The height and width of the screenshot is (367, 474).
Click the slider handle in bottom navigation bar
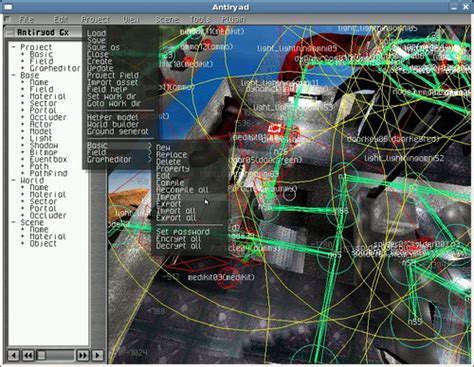pos(41,355)
